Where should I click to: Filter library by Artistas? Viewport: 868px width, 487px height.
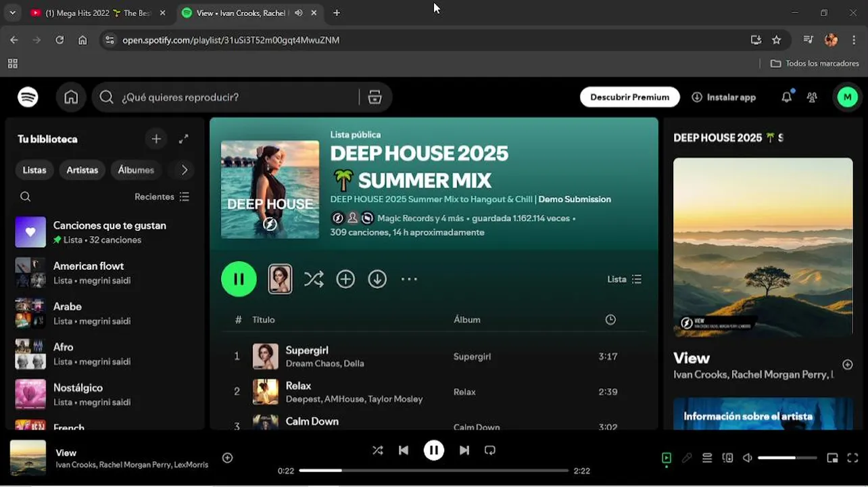[82, 170]
